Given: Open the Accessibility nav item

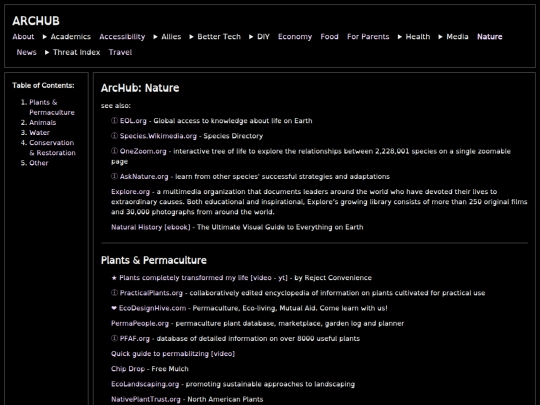Looking at the screenshot, I should click(x=122, y=37).
